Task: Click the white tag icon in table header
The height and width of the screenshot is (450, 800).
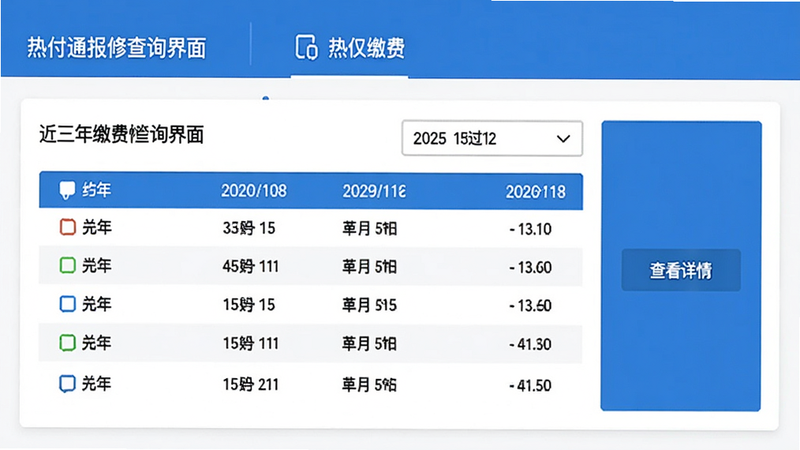Action: pos(67,190)
